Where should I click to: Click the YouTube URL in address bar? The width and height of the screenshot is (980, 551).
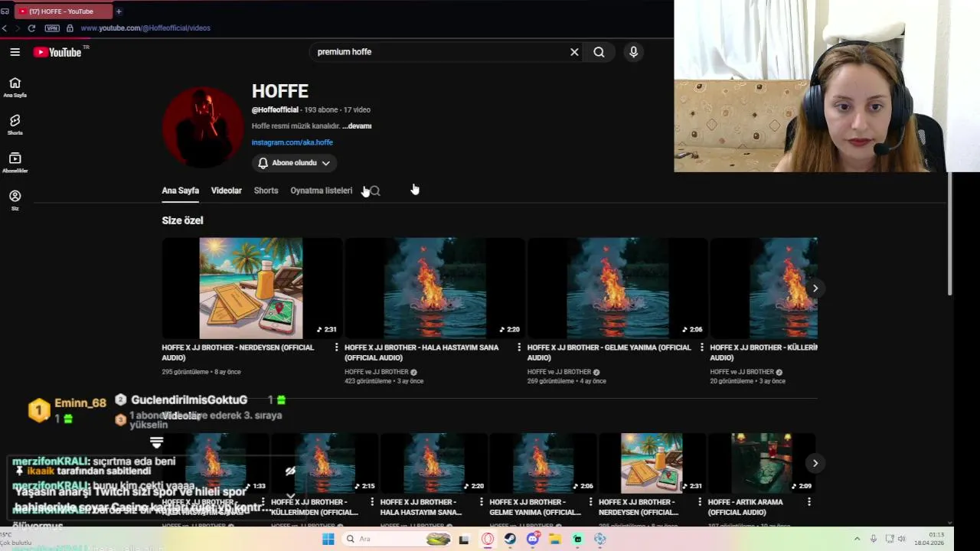145,28
